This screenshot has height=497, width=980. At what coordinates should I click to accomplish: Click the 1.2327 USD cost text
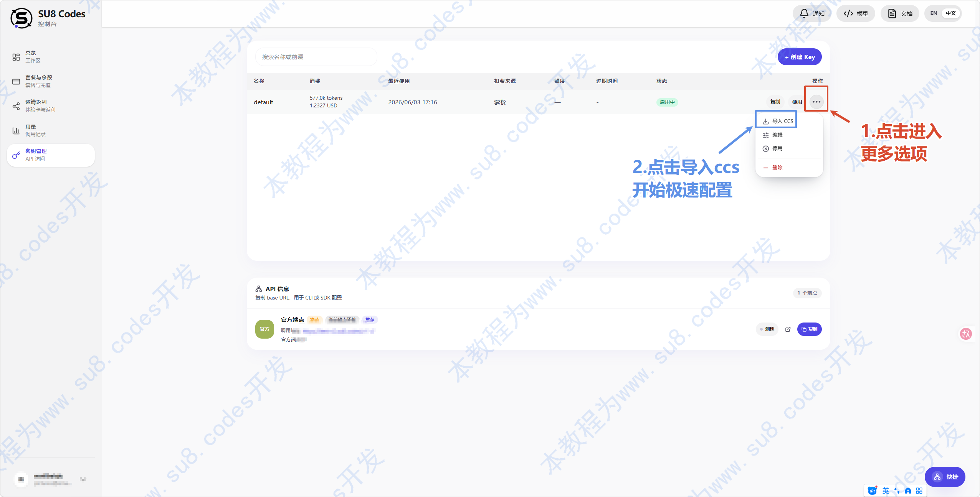pos(323,105)
